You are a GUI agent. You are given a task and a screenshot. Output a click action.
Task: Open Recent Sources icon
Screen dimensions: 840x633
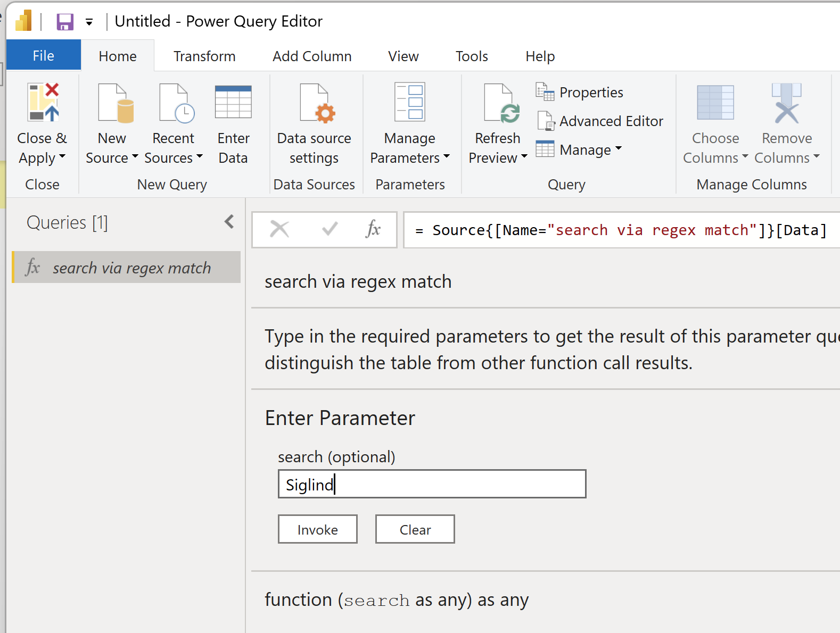click(x=176, y=103)
